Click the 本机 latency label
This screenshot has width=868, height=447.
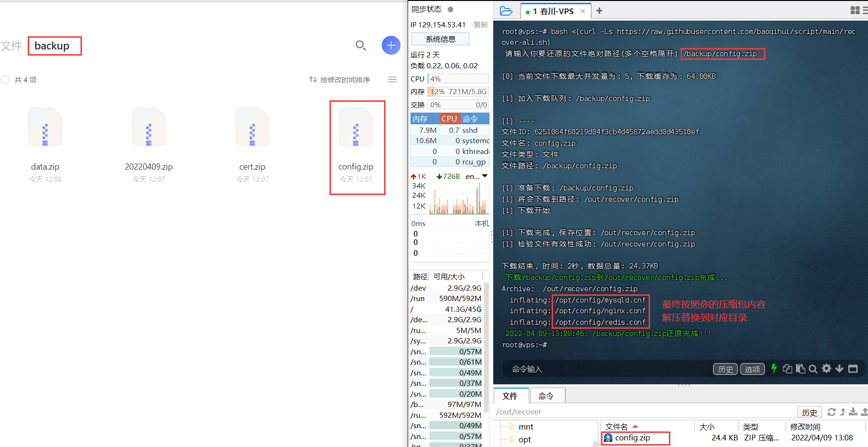click(482, 223)
